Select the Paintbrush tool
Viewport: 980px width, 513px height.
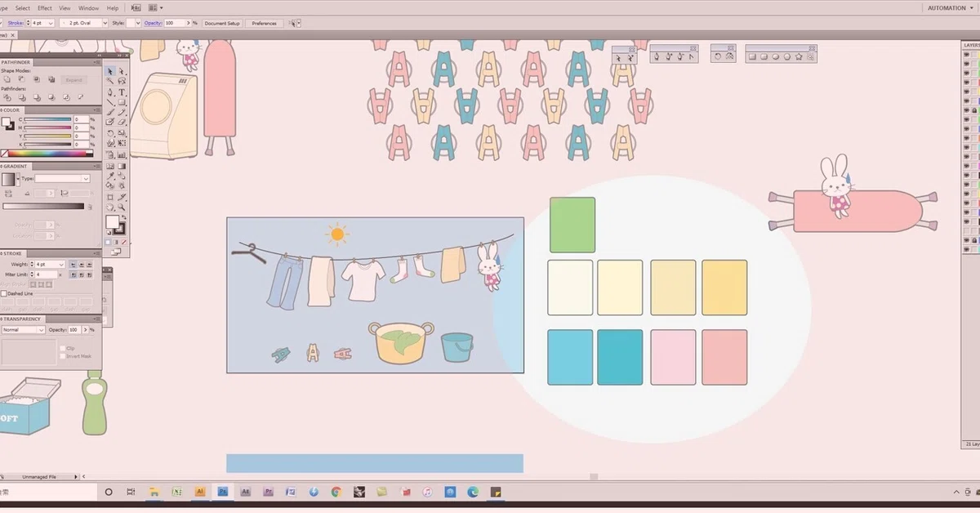click(110, 113)
